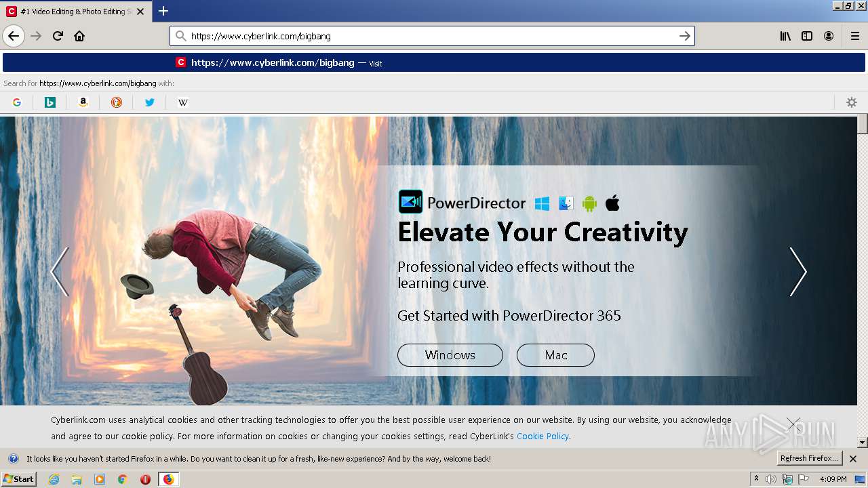Click the Apple iOS platform icon

point(612,203)
